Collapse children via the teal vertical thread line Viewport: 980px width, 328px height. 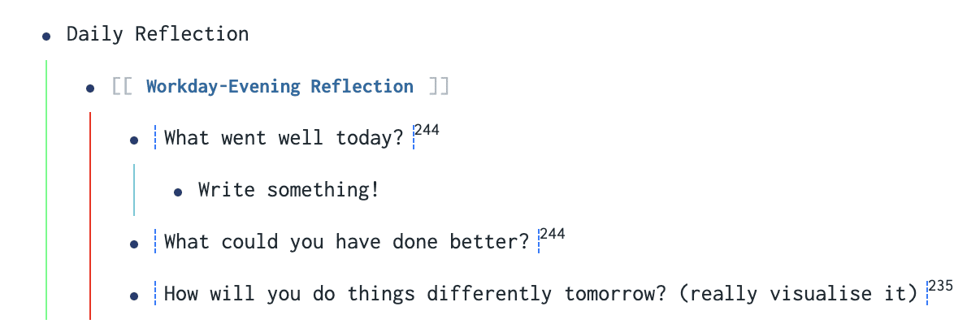[x=134, y=190]
